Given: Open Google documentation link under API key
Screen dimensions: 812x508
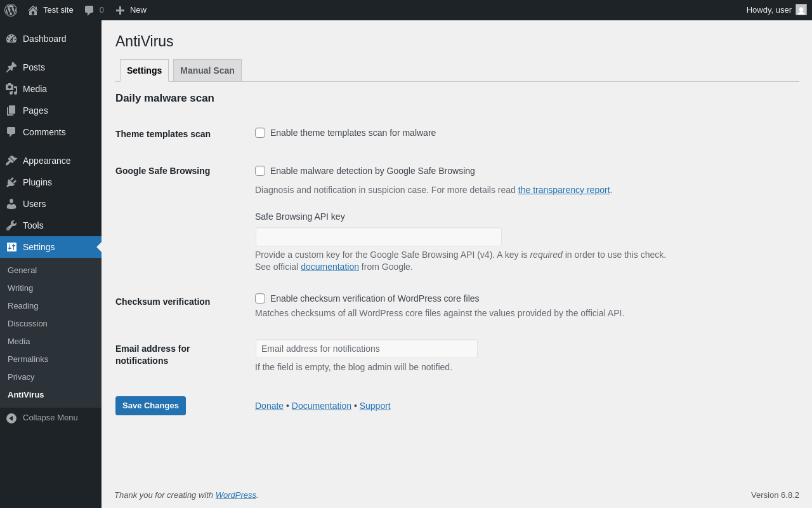Looking at the screenshot, I should pos(330,267).
